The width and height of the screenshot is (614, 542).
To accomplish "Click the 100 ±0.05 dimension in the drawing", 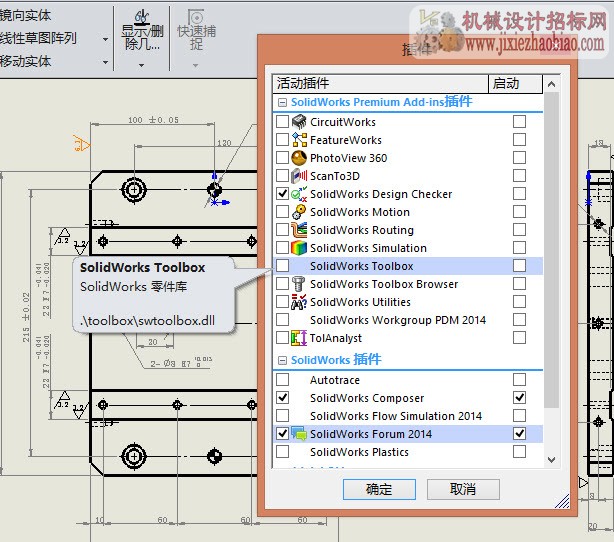I will click(154, 120).
